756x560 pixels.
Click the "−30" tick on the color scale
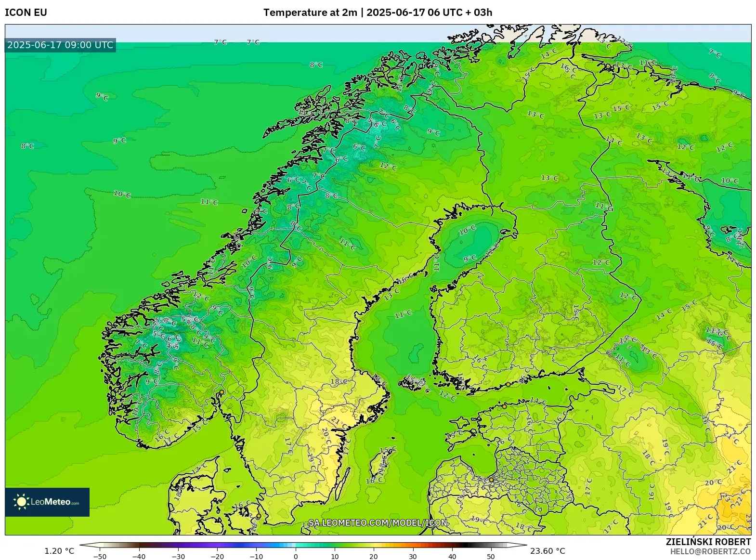(178, 557)
